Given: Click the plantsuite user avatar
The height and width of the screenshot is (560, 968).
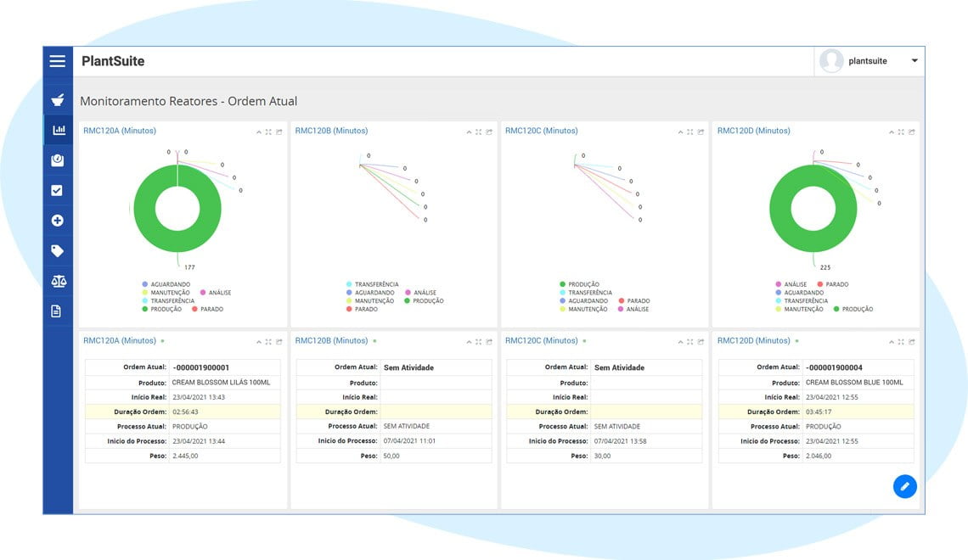Looking at the screenshot, I should (x=831, y=61).
